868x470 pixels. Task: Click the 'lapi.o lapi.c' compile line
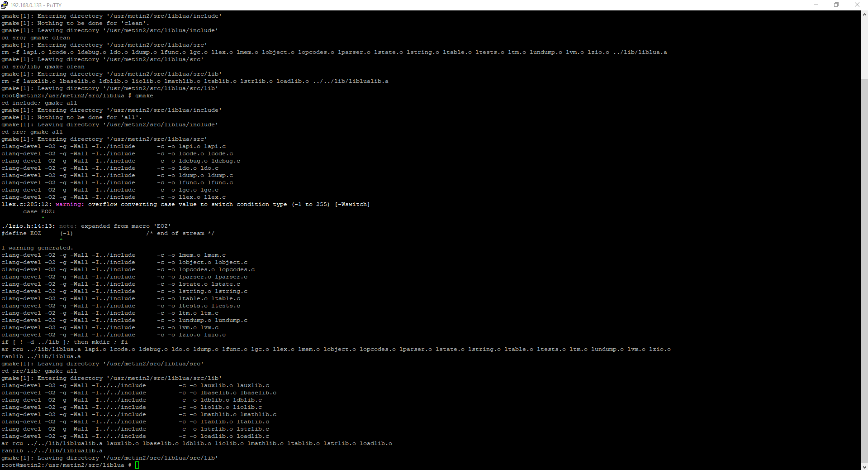114,146
